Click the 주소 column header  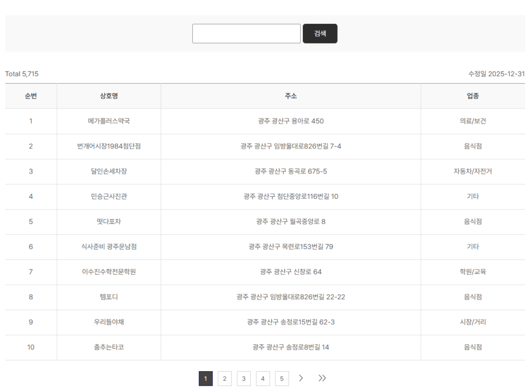coord(290,96)
